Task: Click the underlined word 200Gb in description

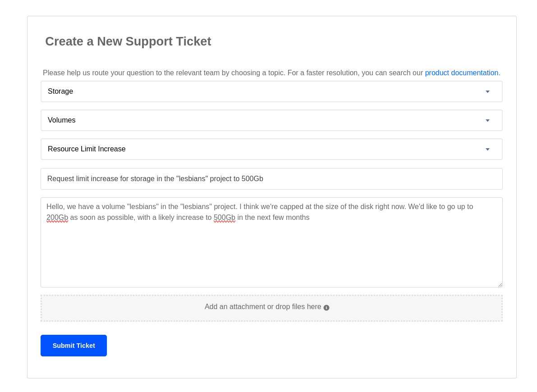Action: coord(57,218)
